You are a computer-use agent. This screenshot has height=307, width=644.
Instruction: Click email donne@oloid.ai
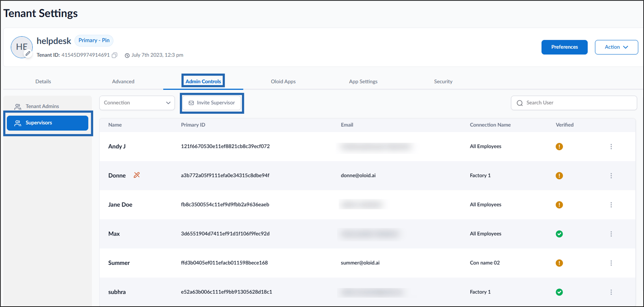point(358,176)
